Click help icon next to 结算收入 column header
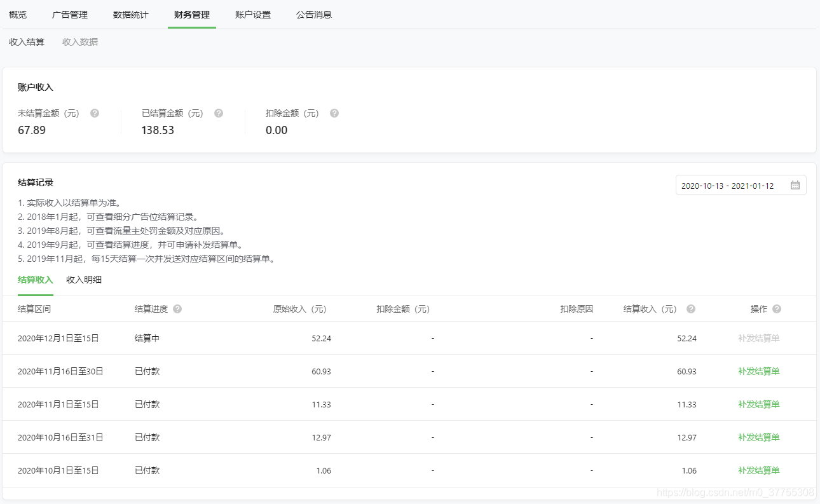Image resolution: width=820 pixels, height=504 pixels. coord(690,308)
